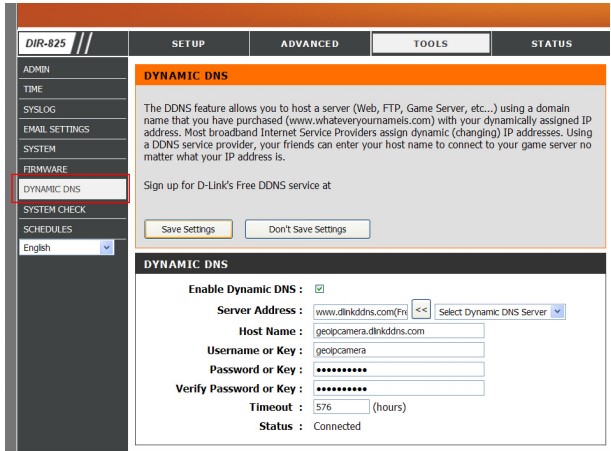
Task: Open the English language dropdown
Action: pos(67,248)
